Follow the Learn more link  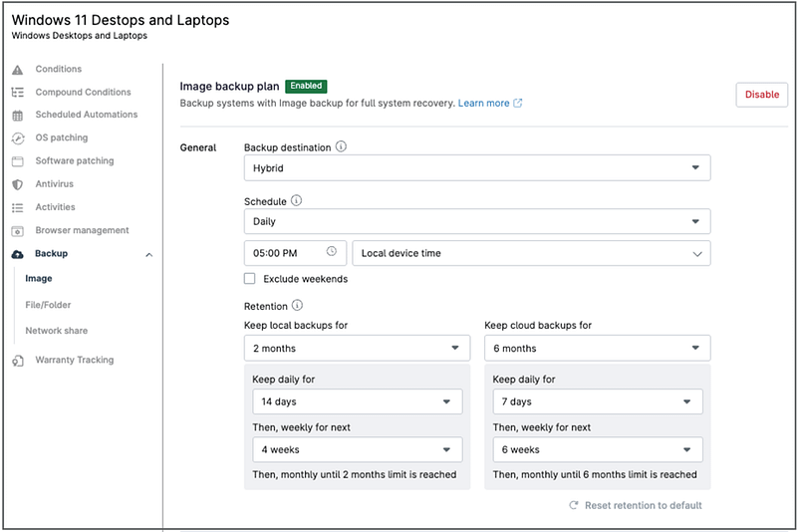[483, 104]
